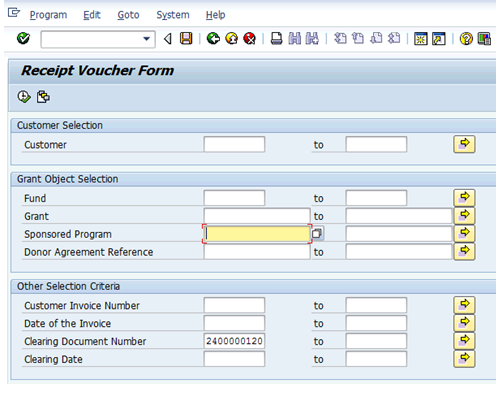Open multiple selection for Customer Invoice Number

pos(464,305)
